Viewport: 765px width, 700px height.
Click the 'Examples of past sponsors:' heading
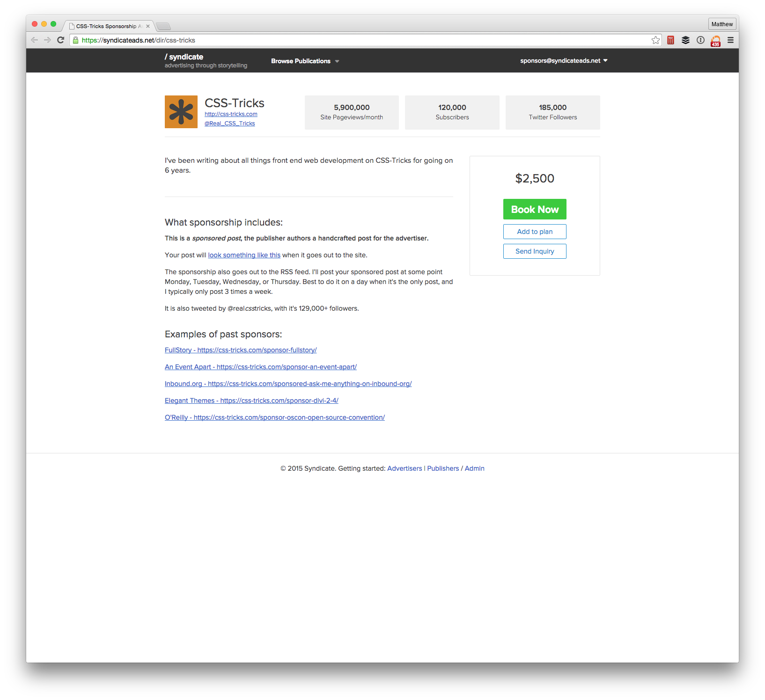click(223, 334)
